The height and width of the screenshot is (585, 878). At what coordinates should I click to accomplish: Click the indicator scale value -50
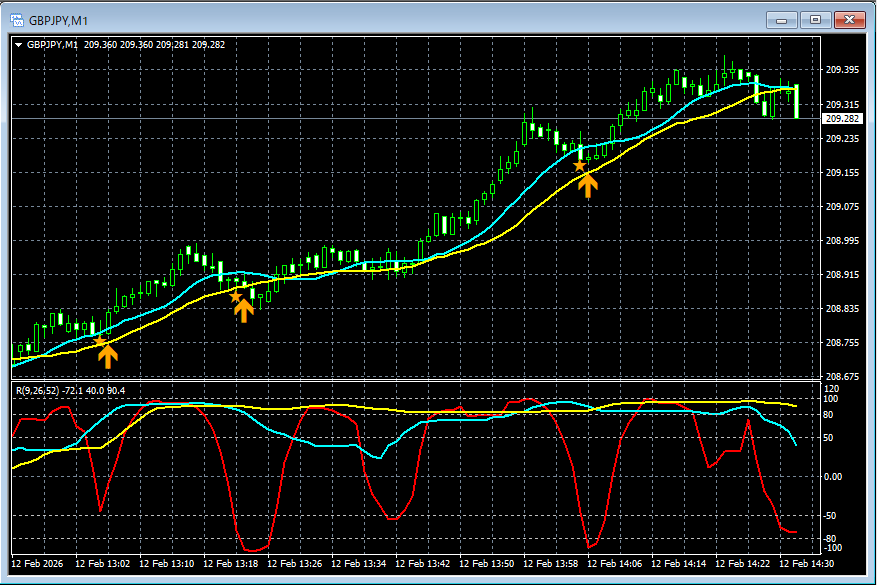(830, 516)
